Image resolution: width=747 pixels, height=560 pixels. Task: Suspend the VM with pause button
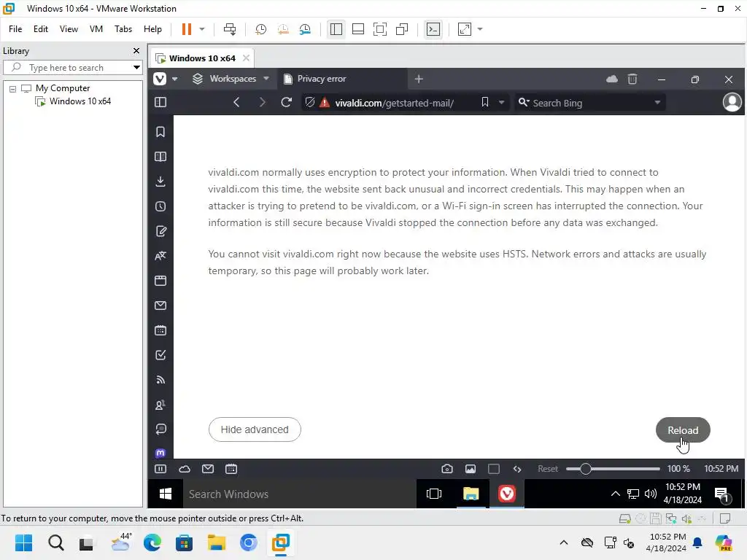tap(187, 29)
